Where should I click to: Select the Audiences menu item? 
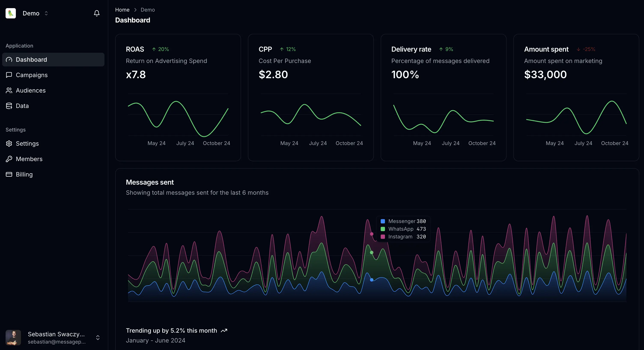[x=30, y=90]
